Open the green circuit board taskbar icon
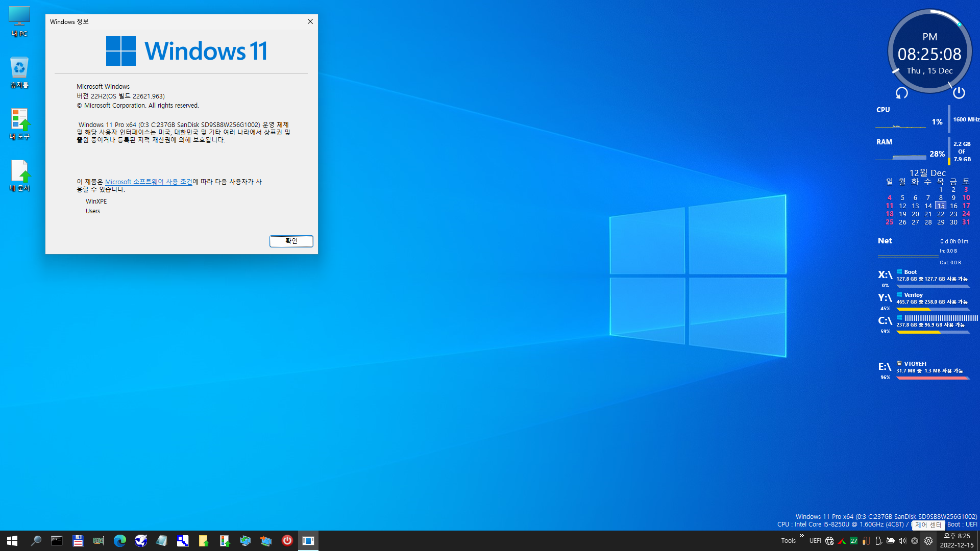Viewport: 980px width, 551px height. pos(99,541)
